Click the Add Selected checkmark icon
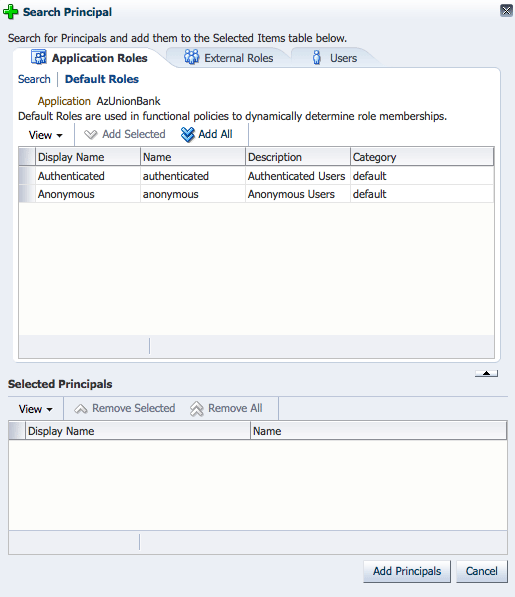Image resolution: width=515 pixels, height=597 pixels. click(91, 134)
